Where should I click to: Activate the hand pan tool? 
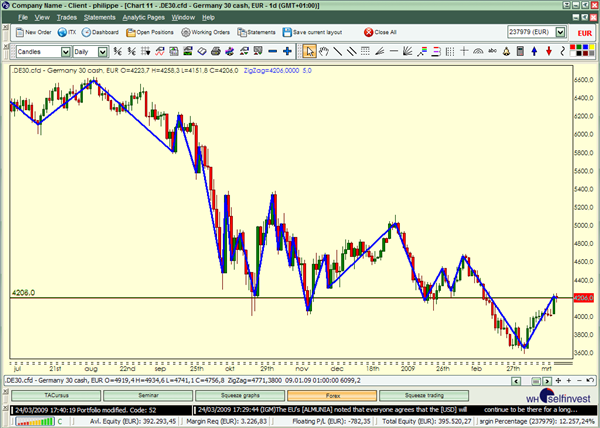click(x=324, y=51)
